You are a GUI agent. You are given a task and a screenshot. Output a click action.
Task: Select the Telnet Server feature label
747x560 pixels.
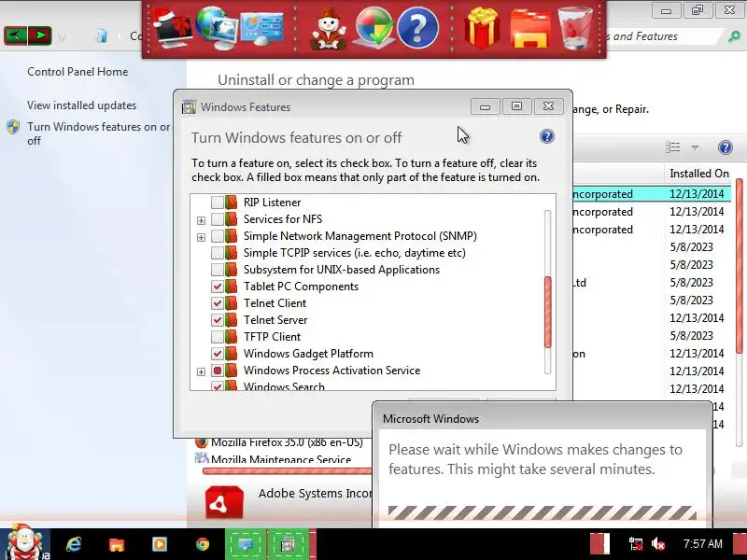click(275, 320)
